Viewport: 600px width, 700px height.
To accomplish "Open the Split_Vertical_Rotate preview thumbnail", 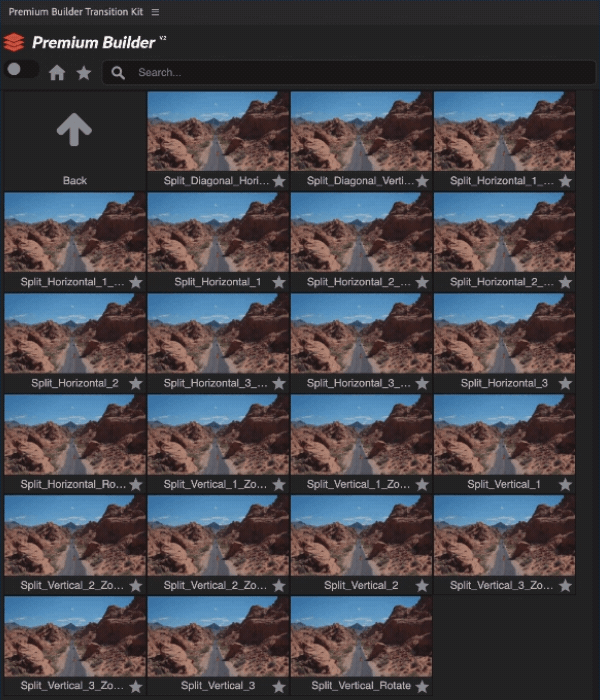I will pyautogui.click(x=362, y=637).
